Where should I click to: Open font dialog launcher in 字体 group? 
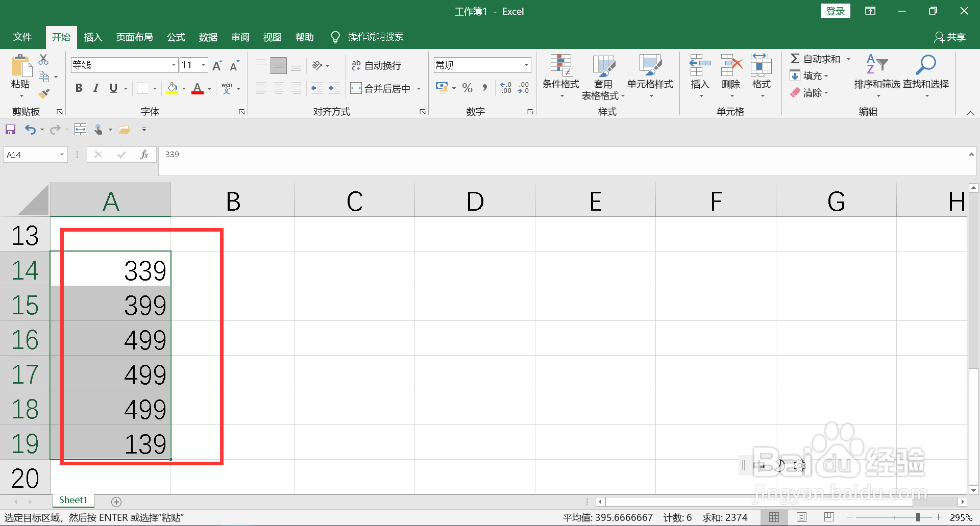242,112
